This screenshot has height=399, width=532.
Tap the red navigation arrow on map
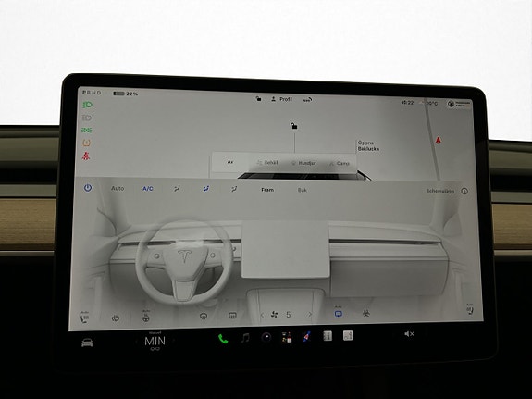[x=438, y=140]
